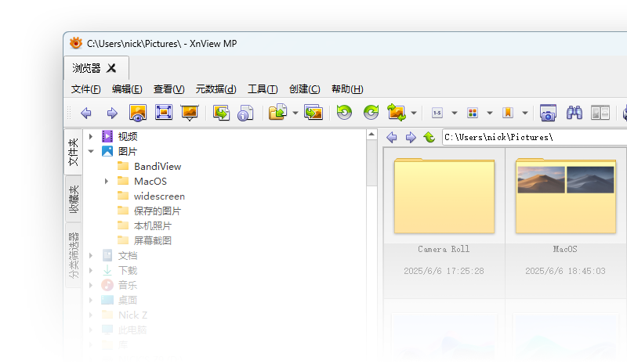Open the export dropdown arrow

pos(295,113)
